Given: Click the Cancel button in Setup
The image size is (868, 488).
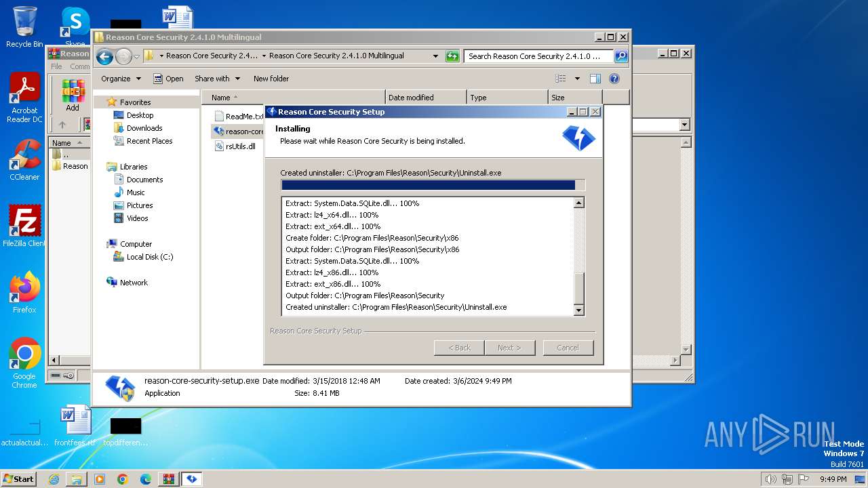Looking at the screenshot, I should (568, 348).
